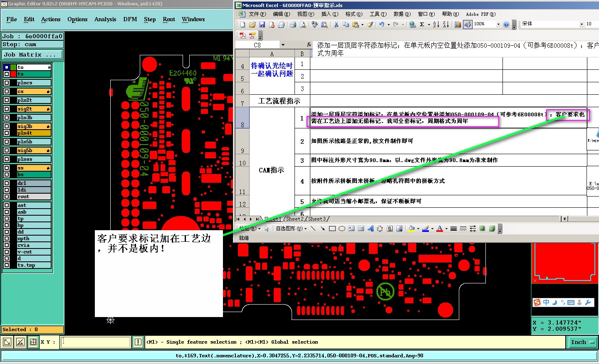Screen dimensions: 599x364
Task: Click the AutoSum sigma icon
Action: tap(422, 25)
